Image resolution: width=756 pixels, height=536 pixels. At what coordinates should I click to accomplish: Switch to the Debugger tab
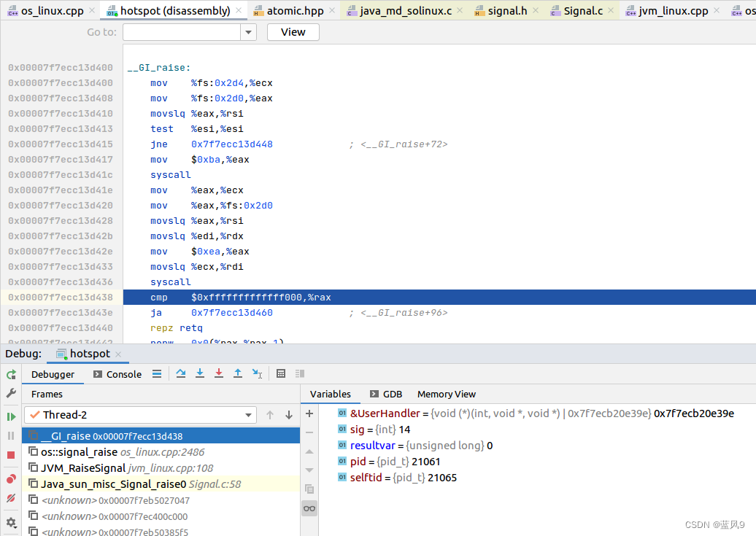tap(53, 375)
